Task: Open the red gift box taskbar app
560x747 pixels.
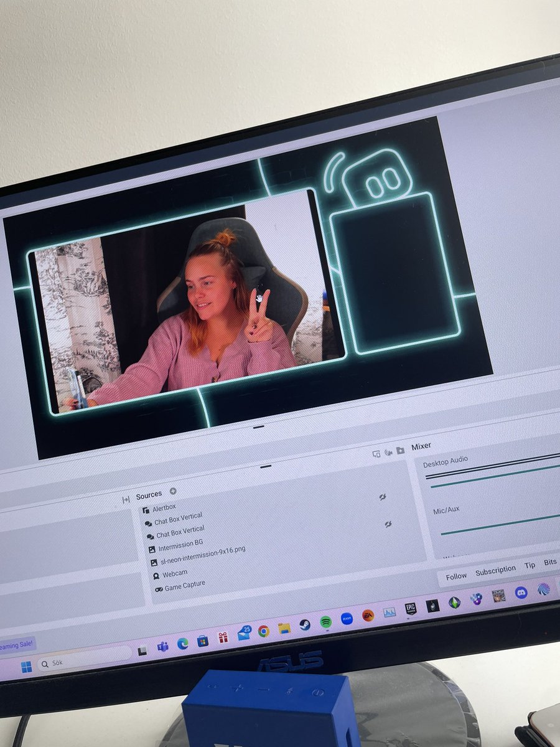Action: (223, 637)
